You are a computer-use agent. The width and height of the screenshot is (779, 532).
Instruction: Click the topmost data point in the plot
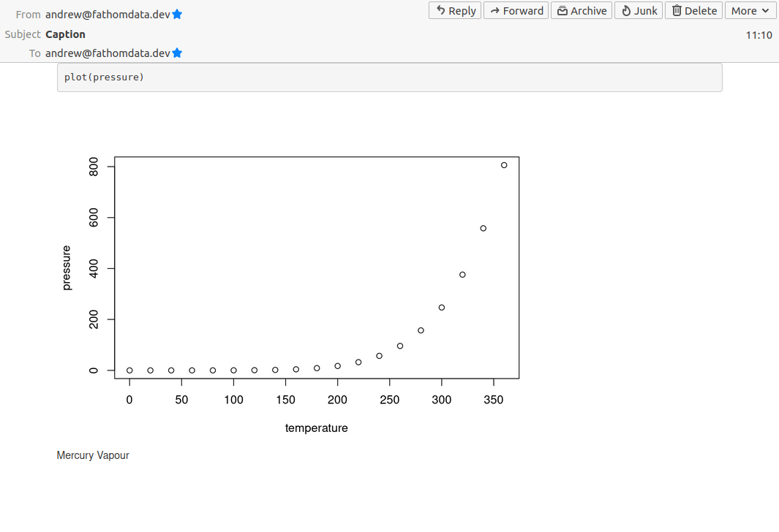click(504, 165)
